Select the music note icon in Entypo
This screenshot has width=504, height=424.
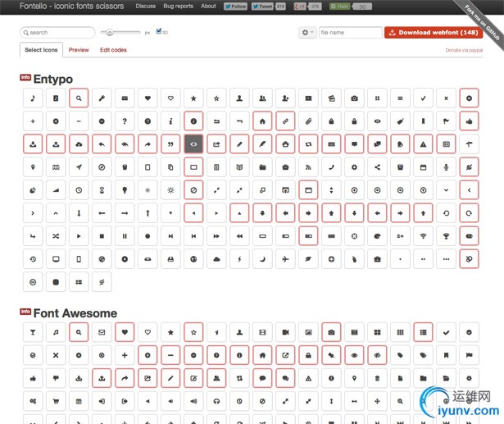[x=33, y=98]
